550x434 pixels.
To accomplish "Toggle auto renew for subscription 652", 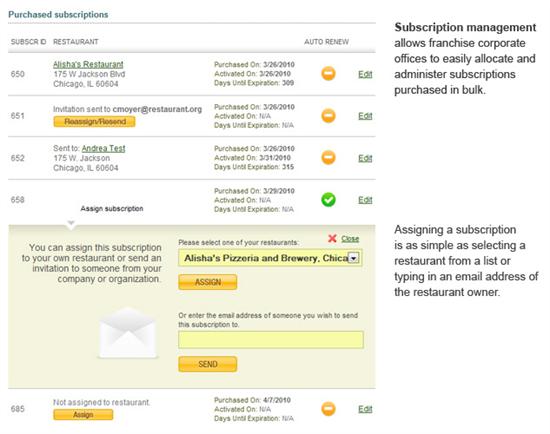I will click(x=328, y=158).
